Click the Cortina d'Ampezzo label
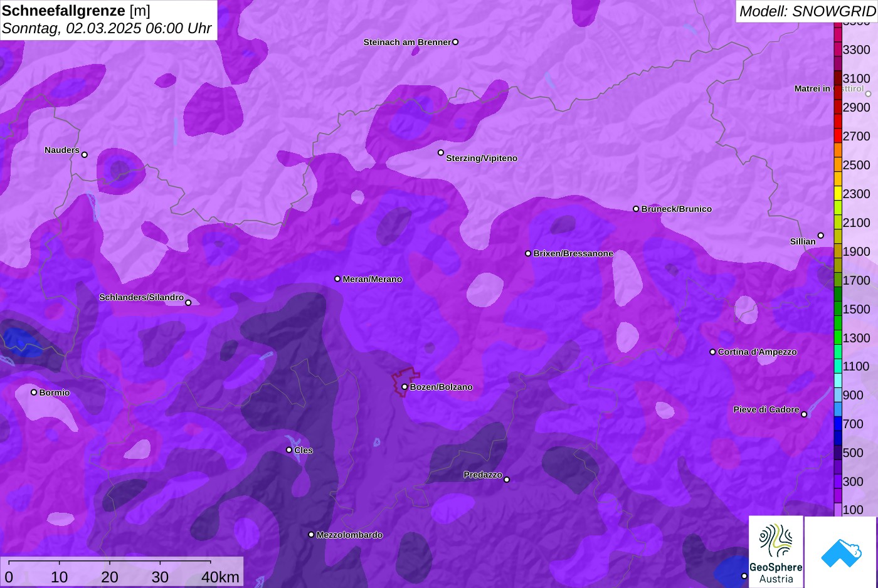 [x=758, y=352]
